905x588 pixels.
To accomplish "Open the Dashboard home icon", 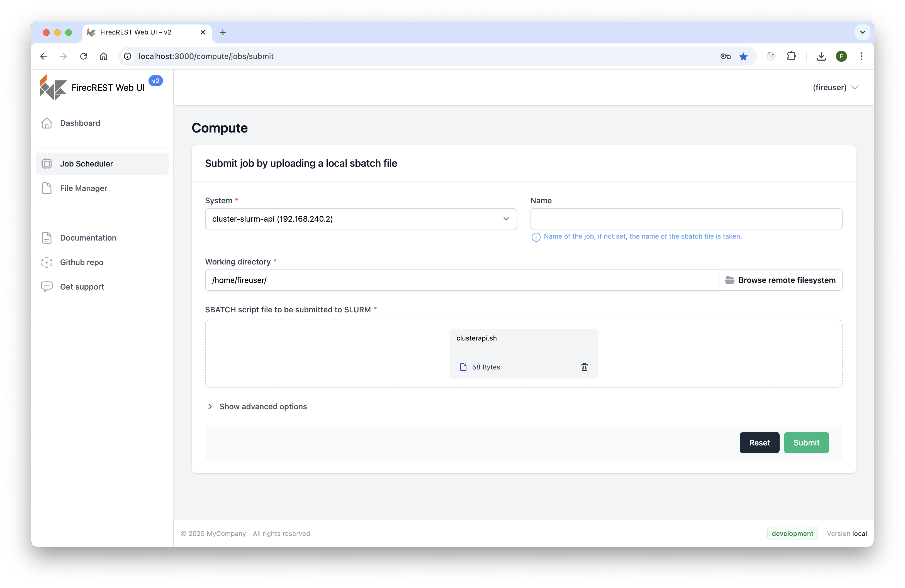I will [47, 123].
